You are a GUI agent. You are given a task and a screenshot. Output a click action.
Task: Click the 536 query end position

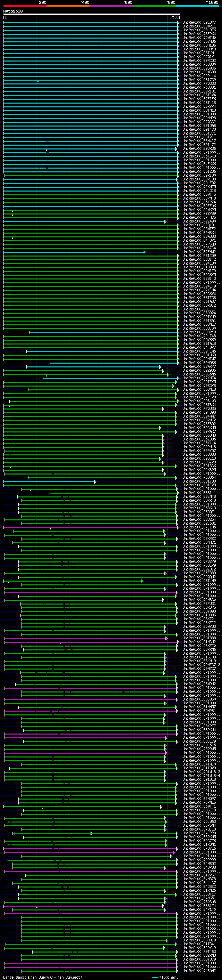(175, 17)
